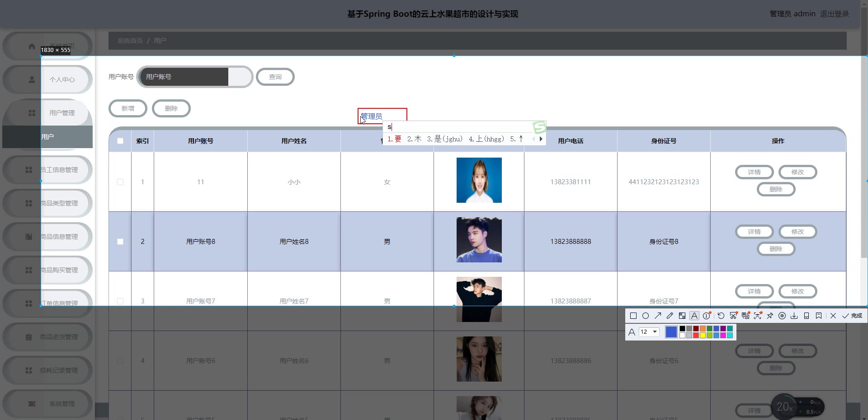Select the mosaic blur tool
Viewport: 868px width, 420px height.
coord(682,316)
